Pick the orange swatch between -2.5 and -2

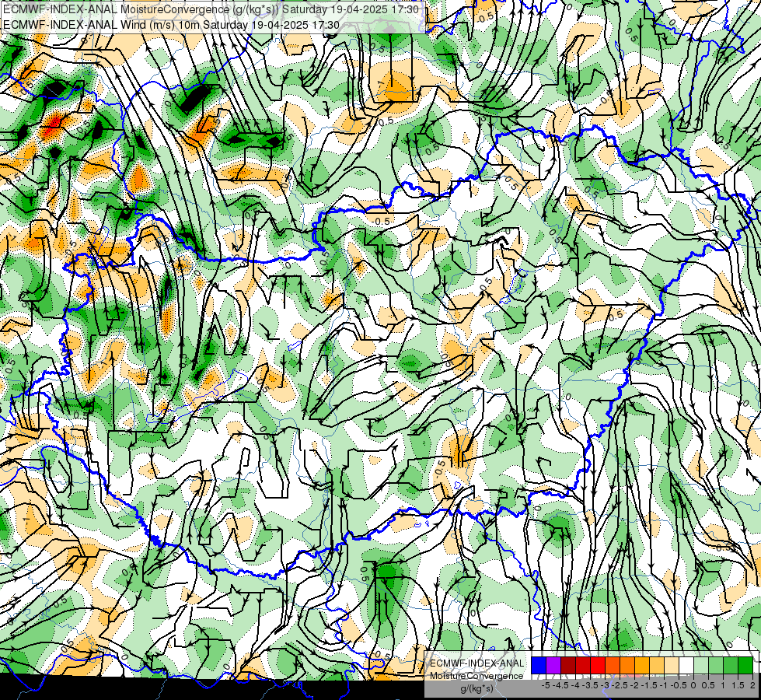[x=627, y=665]
